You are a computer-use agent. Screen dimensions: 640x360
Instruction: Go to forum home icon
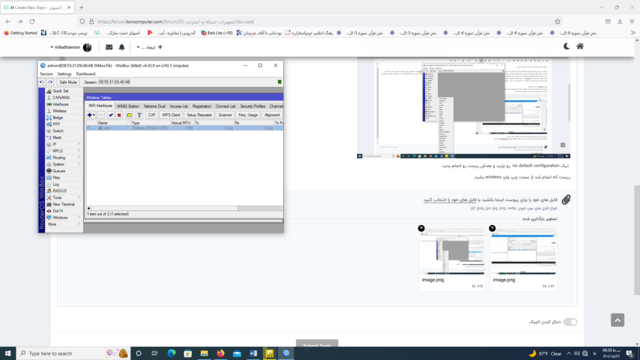(x=580, y=47)
